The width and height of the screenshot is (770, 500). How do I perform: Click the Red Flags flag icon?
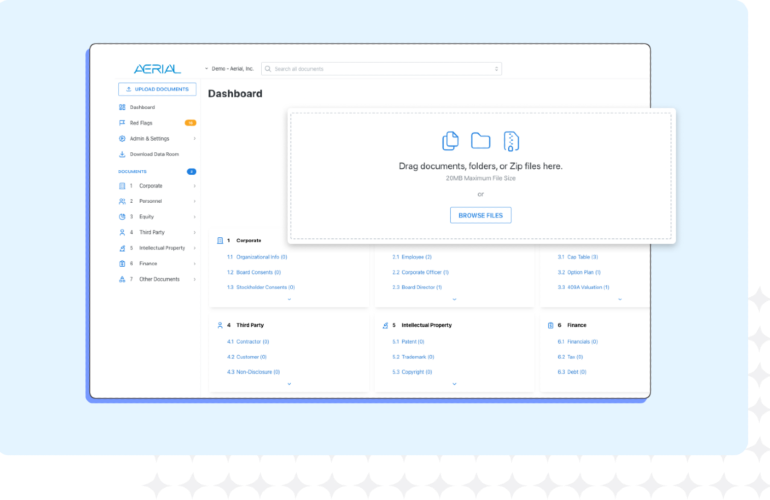[122, 123]
